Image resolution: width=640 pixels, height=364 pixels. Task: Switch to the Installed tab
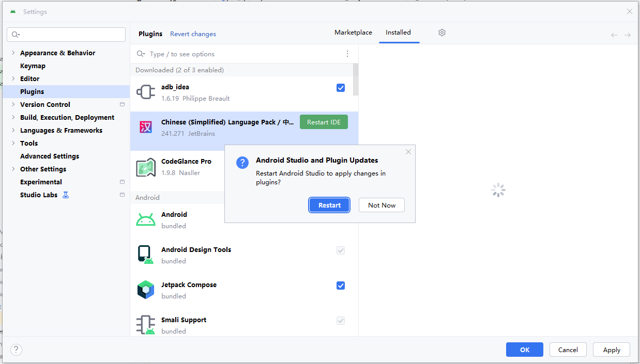398,33
